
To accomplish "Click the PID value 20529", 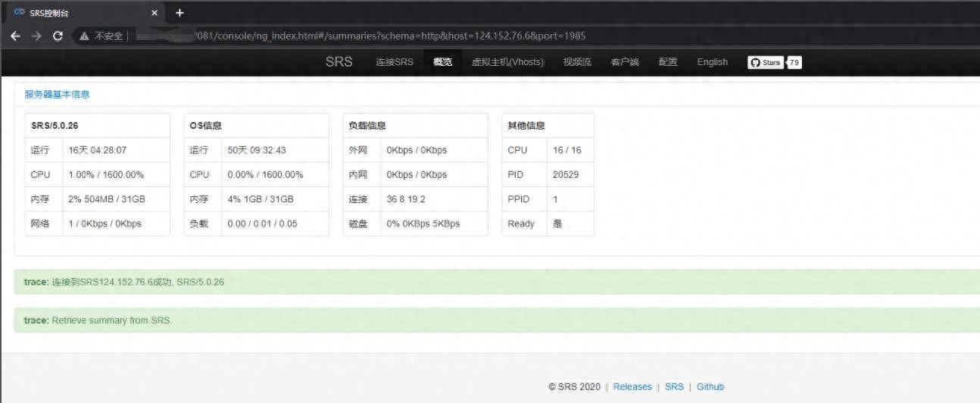I will click(566, 174).
